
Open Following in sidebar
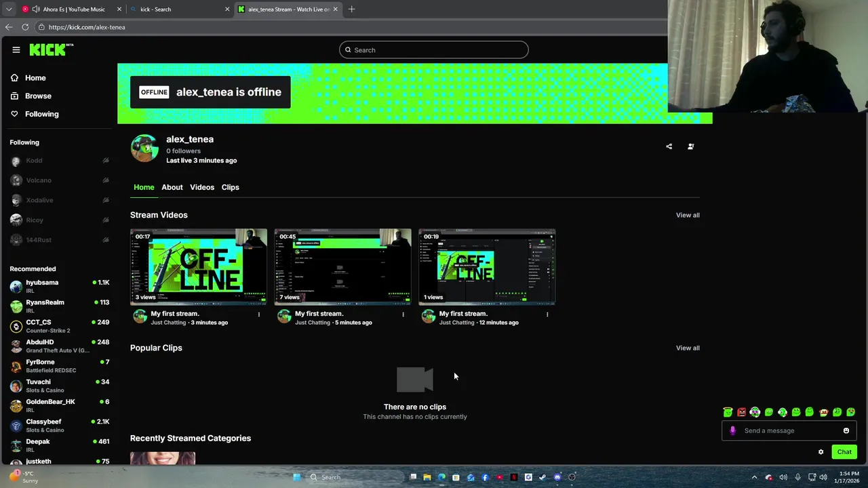(35, 114)
